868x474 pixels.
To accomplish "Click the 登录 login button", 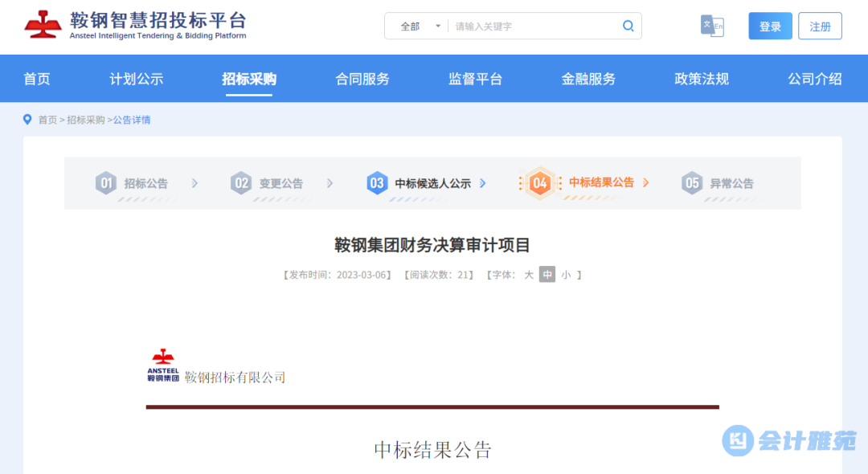I will [x=770, y=26].
